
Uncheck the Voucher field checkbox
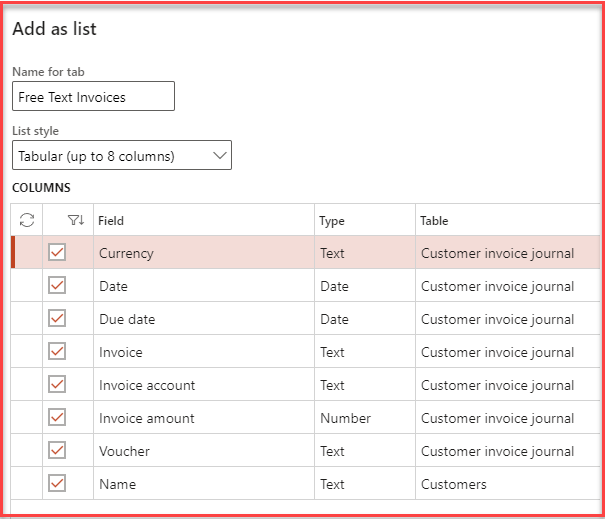[x=57, y=451]
